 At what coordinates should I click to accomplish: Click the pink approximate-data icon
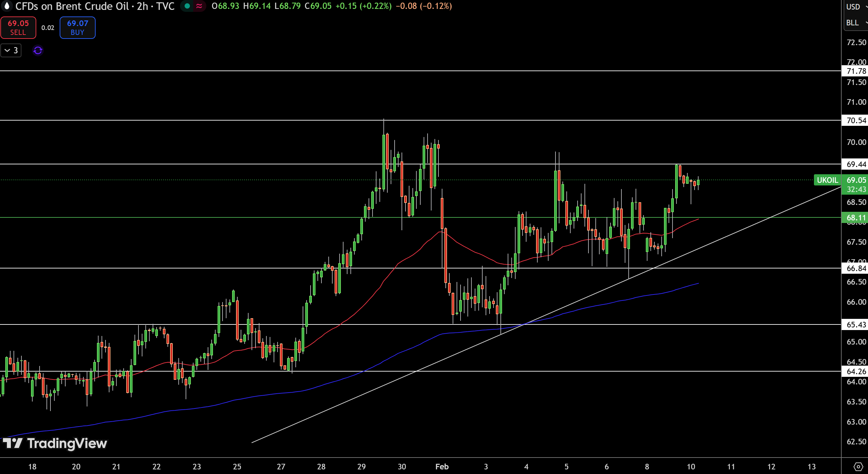pyautogui.click(x=199, y=6)
